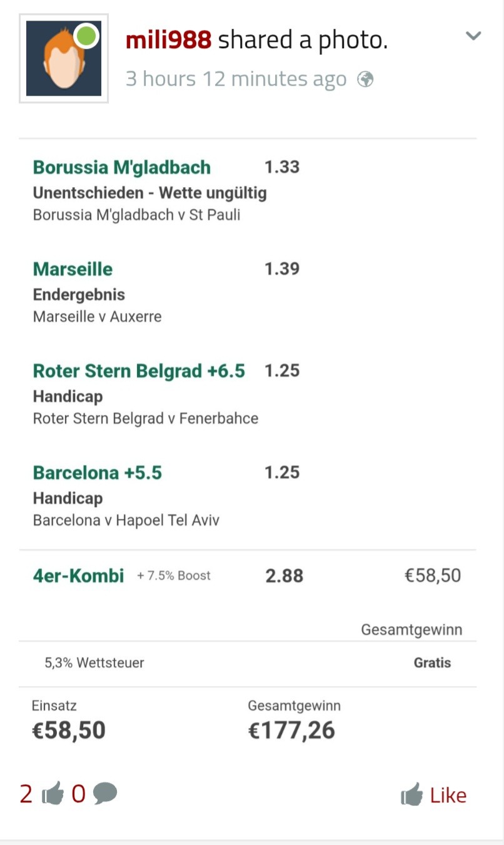Image resolution: width=504 pixels, height=845 pixels.
Task: Click the thumbs-up icon on Like button
Action: (x=412, y=796)
